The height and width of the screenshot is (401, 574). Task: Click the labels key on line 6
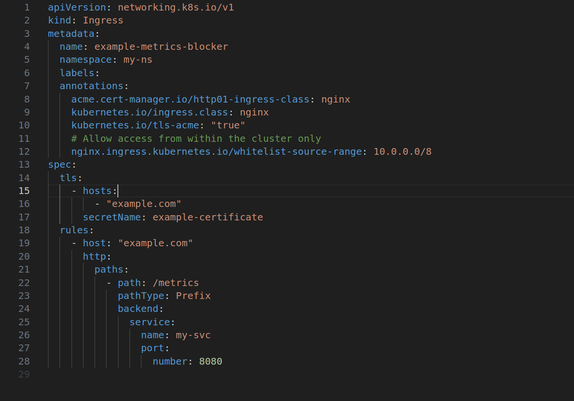pyautogui.click(x=77, y=73)
